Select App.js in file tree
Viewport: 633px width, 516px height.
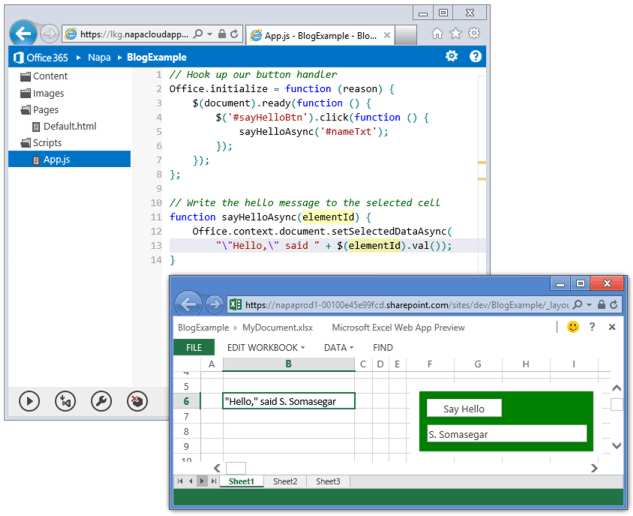[x=69, y=159]
